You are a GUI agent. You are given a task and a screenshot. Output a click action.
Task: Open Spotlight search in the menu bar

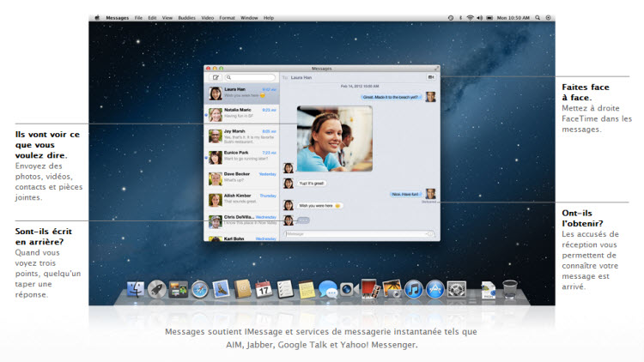538,18
